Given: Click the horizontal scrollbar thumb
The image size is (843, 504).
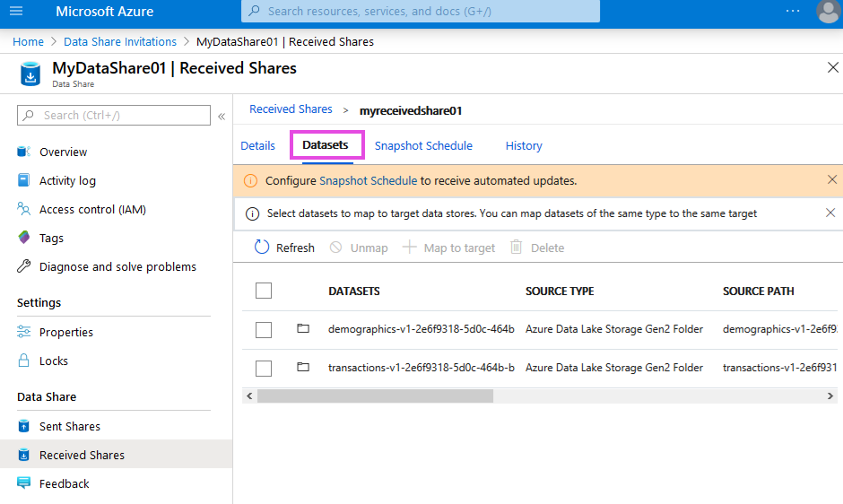Looking at the screenshot, I should click(375, 395).
